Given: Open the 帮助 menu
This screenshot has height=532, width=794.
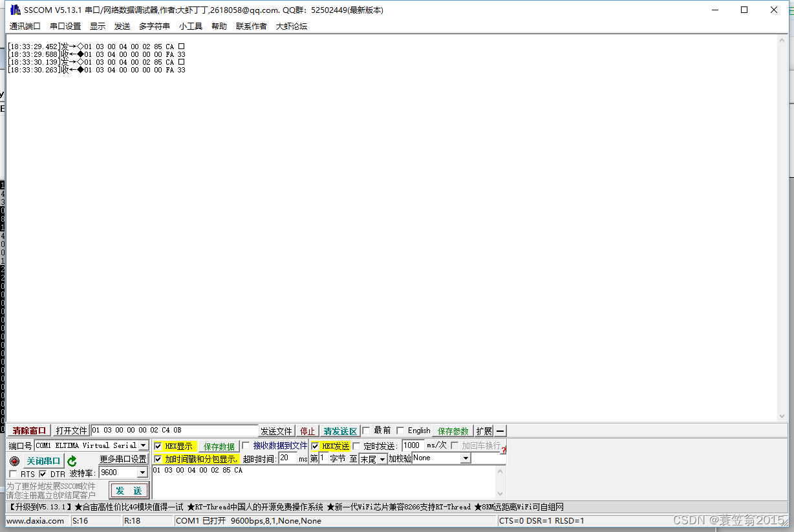Looking at the screenshot, I should (219, 27).
